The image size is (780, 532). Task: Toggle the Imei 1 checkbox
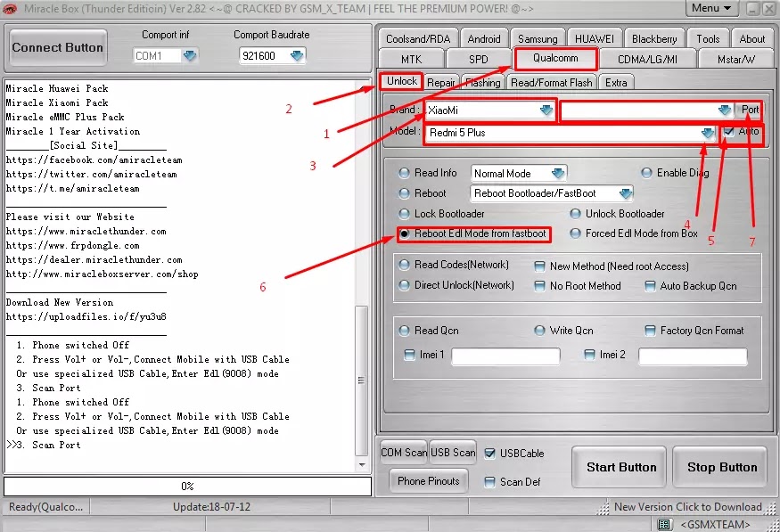[409, 355]
